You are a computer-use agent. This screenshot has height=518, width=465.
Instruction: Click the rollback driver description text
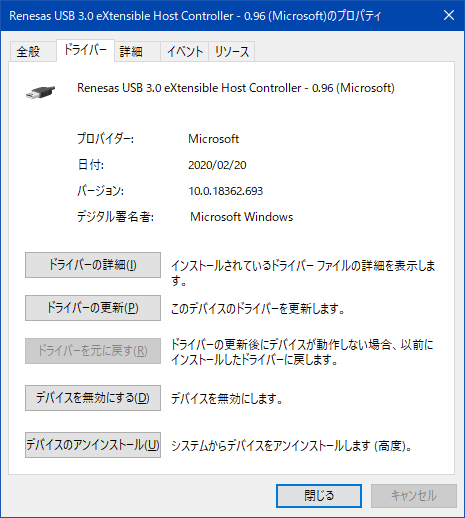tap(302, 352)
